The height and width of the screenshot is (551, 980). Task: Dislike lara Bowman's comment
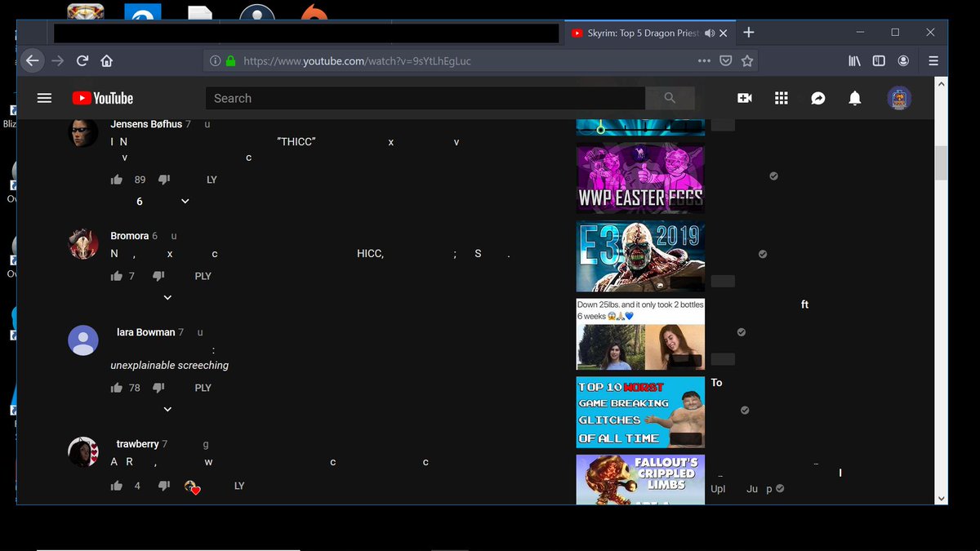click(x=158, y=388)
